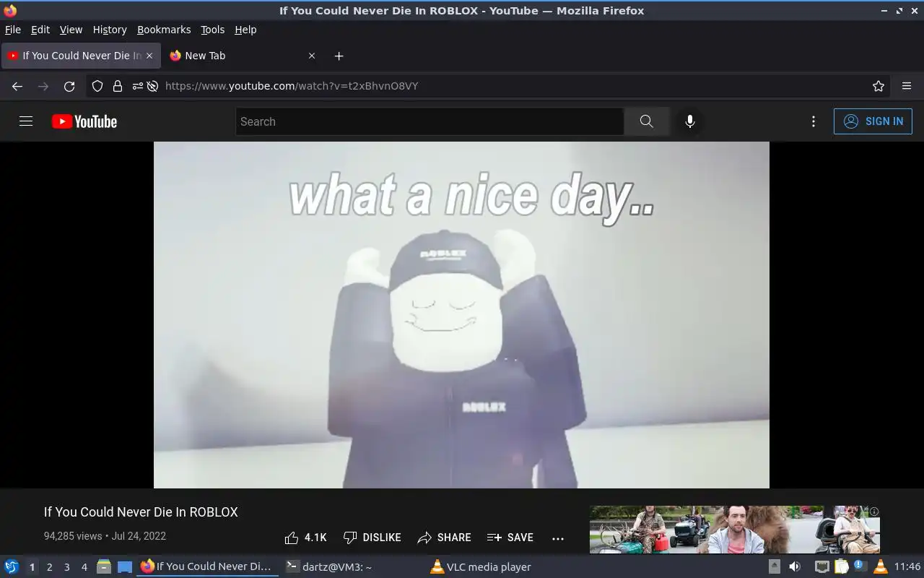Screen dimensions: 924x578
Task: Switch to workspace 4
Action: (84, 567)
